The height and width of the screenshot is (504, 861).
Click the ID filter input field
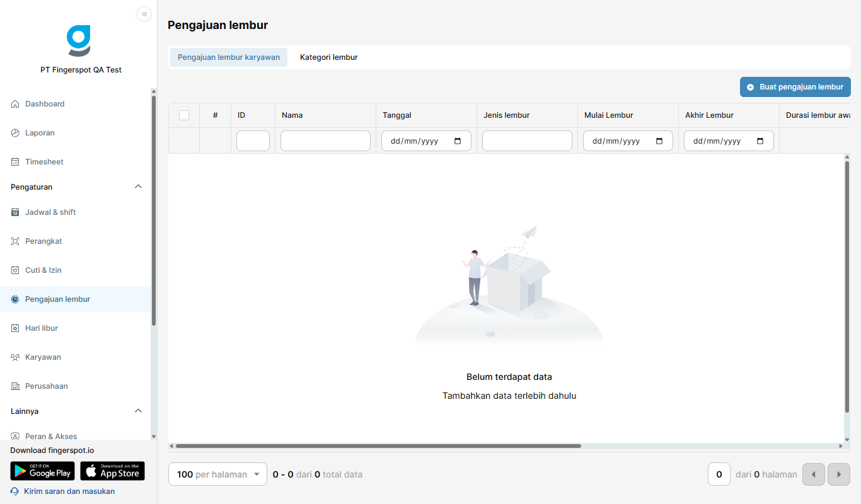pos(253,141)
